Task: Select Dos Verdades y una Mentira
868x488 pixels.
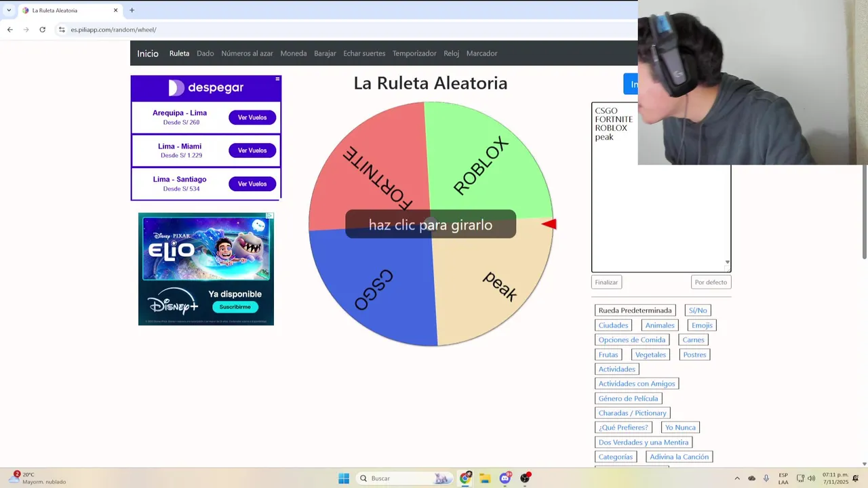Action: [x=643, y=443]
